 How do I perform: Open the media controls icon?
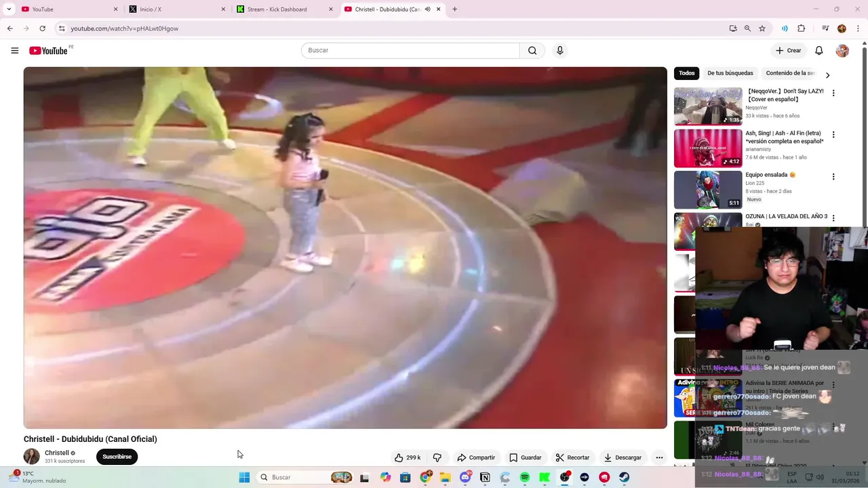(825, 28)
